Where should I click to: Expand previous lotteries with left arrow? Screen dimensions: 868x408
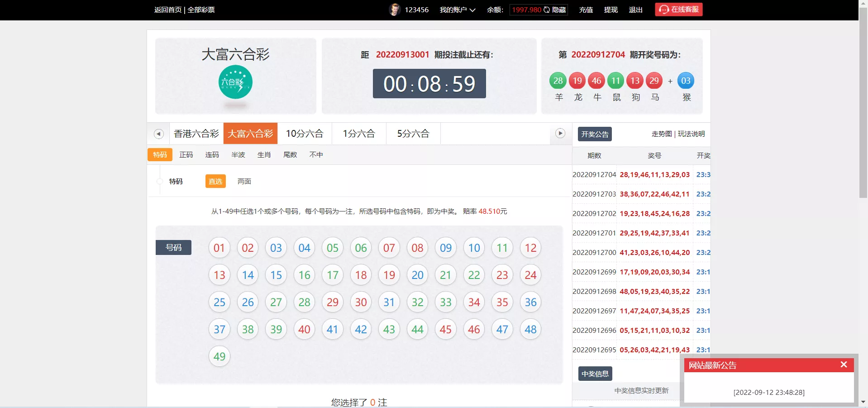(158, 134)
